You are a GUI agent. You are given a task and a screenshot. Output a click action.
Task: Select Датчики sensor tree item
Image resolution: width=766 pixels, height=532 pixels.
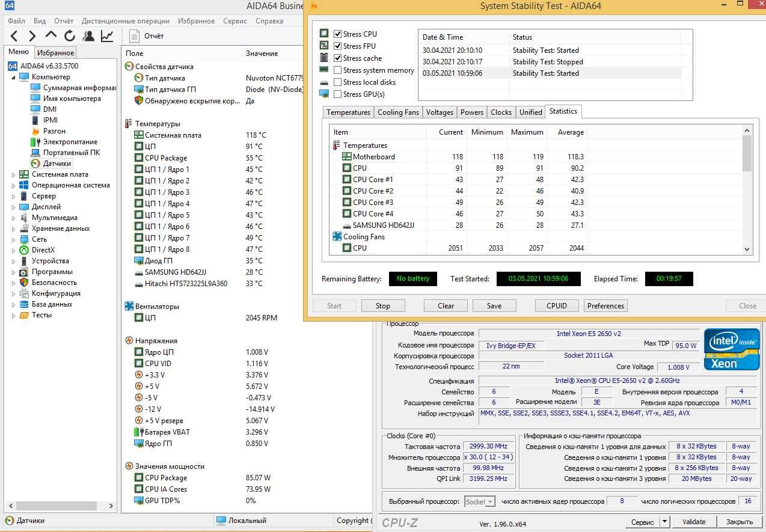click(x=57, y=164)
